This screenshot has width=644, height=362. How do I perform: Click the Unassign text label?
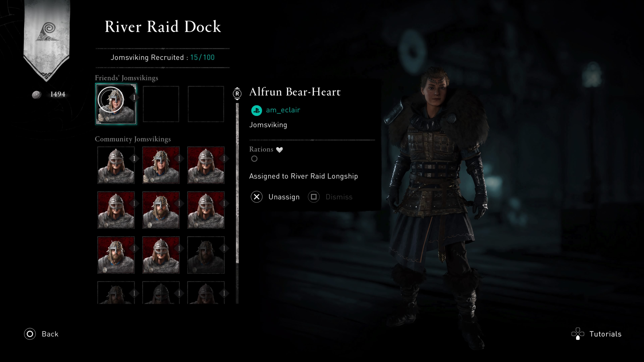pos(284,197)
